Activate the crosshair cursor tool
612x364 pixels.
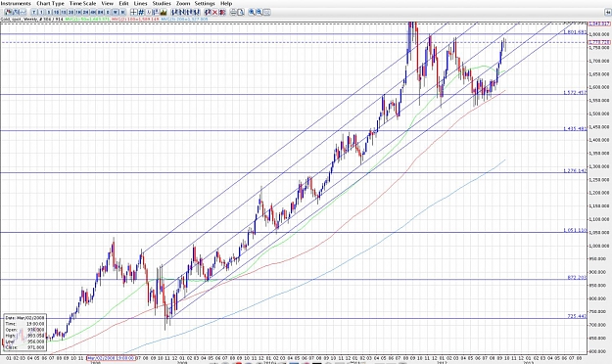(133, 12)
